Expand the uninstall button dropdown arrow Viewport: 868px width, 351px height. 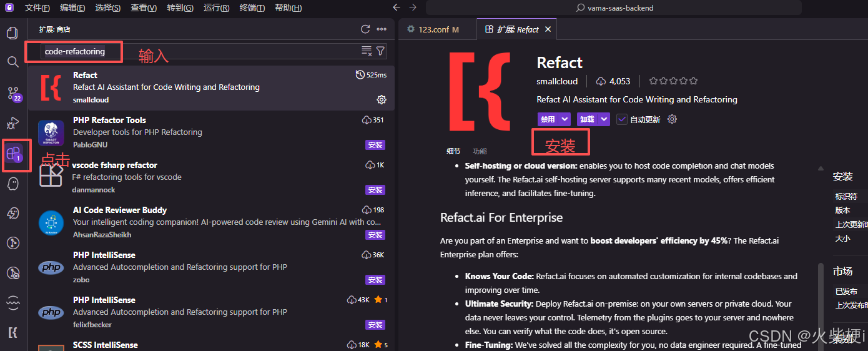[603, 119]
